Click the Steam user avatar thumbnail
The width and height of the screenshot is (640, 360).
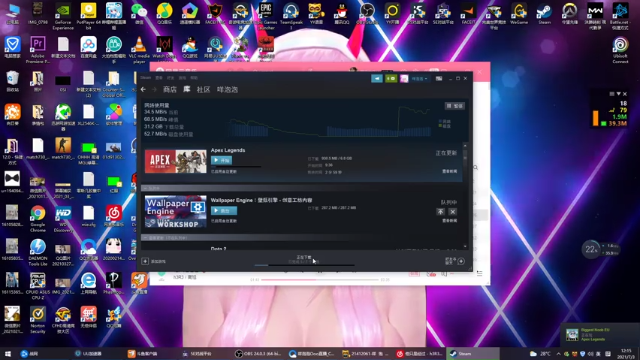pos(404,78)
